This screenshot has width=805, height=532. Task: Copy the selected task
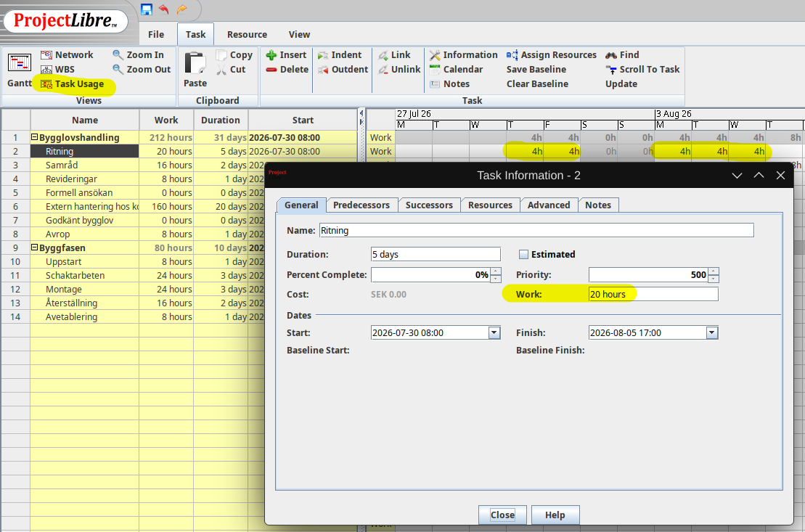coord(234,55)
